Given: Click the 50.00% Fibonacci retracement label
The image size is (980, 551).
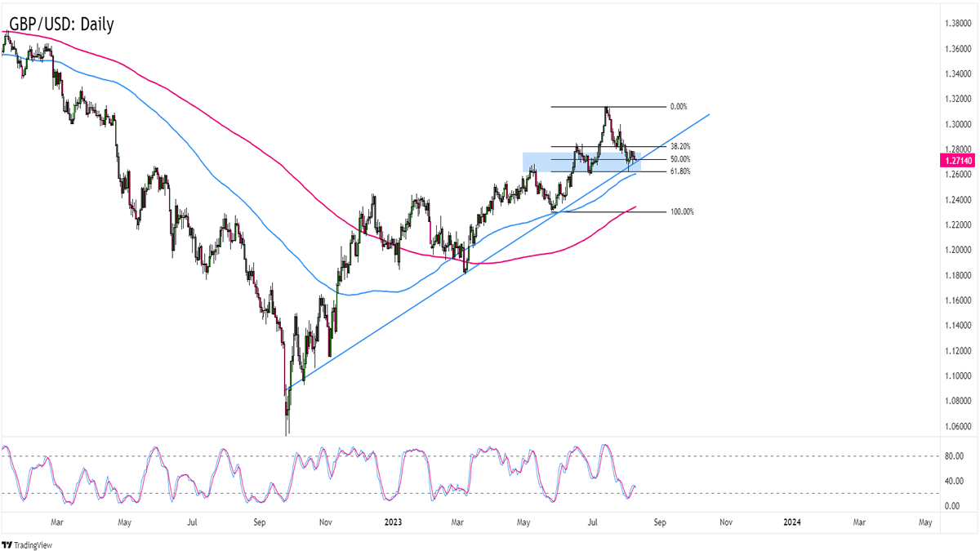Looking at the screenshot, I should (679, 159).
